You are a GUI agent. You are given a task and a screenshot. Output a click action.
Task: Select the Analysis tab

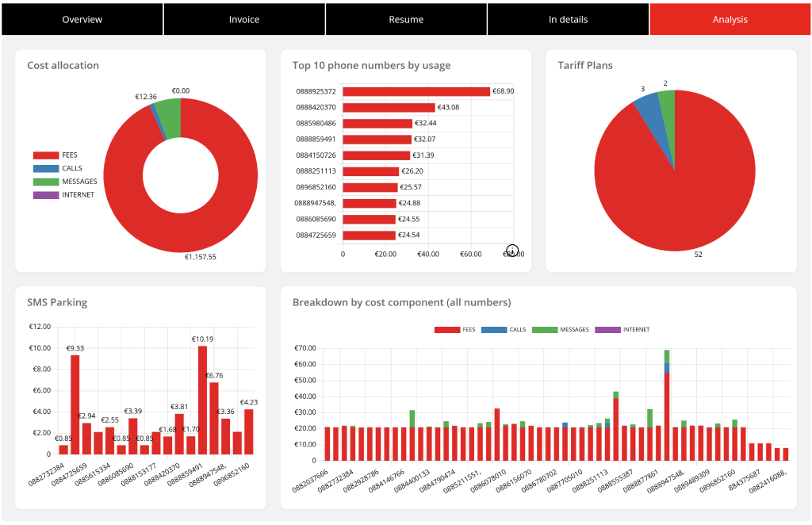pos(730,19)
